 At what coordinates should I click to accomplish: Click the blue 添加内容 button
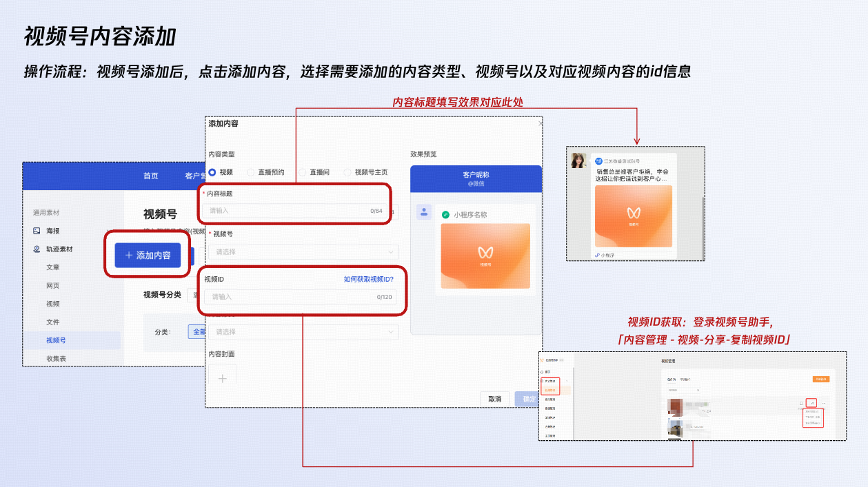[x=148, y=255]
